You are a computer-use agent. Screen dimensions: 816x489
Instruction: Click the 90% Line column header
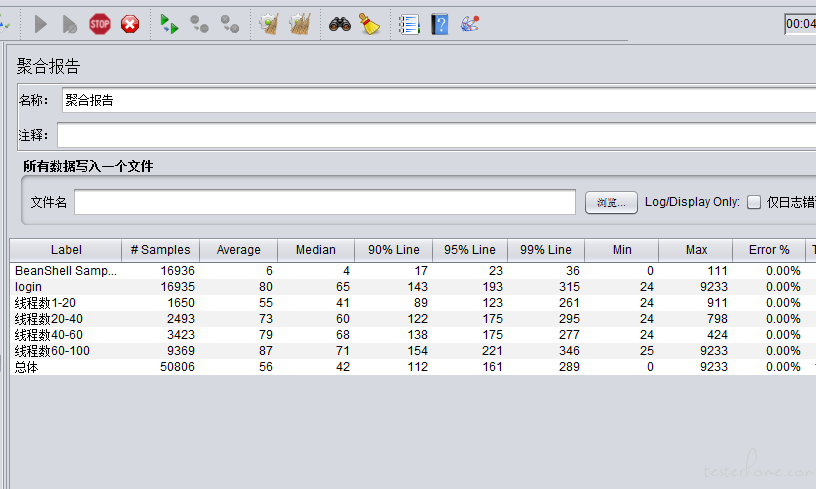point(393,250)
